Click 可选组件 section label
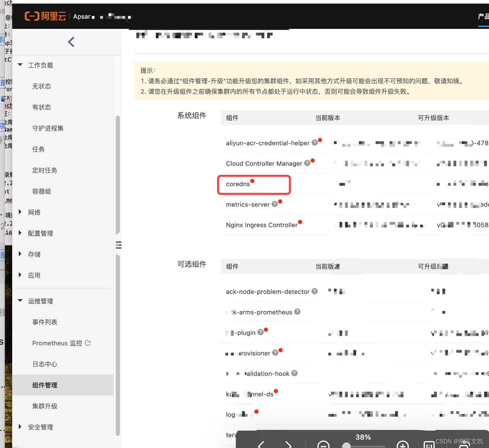 192,264
